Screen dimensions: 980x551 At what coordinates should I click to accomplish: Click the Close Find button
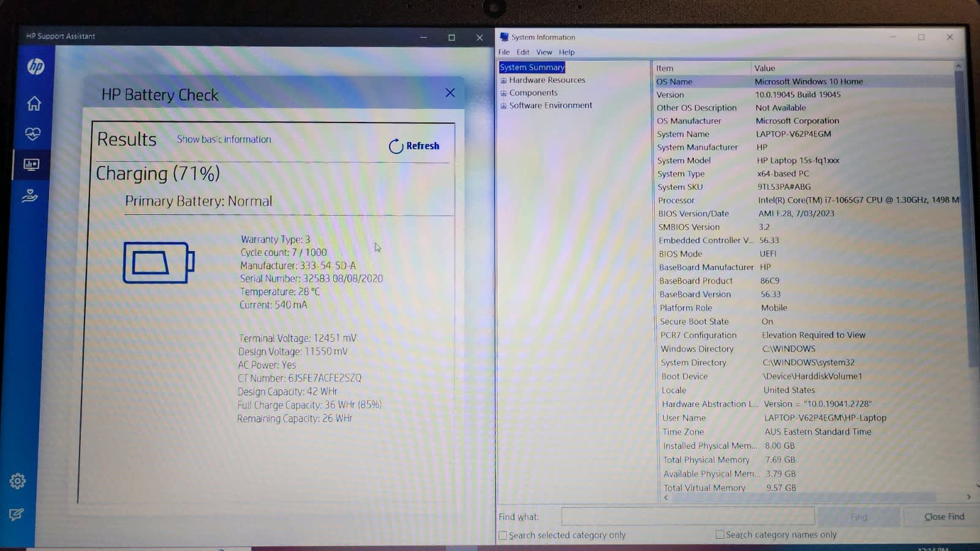943,517
